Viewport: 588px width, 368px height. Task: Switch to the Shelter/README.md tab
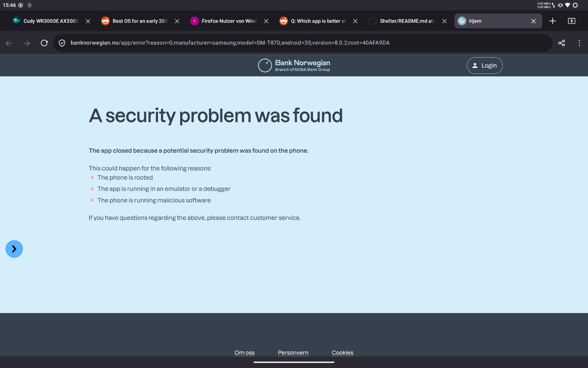point(402,21)
